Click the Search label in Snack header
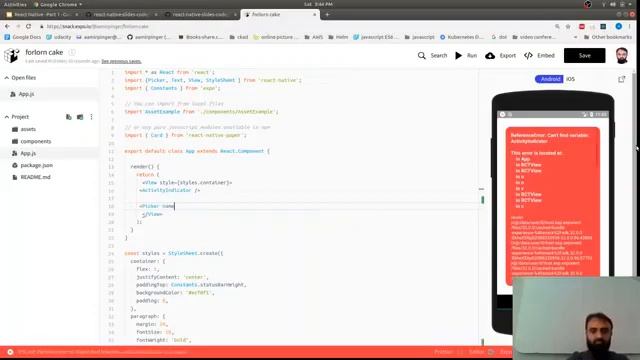This screenshot has height=360, width=640. coord(439,56)
